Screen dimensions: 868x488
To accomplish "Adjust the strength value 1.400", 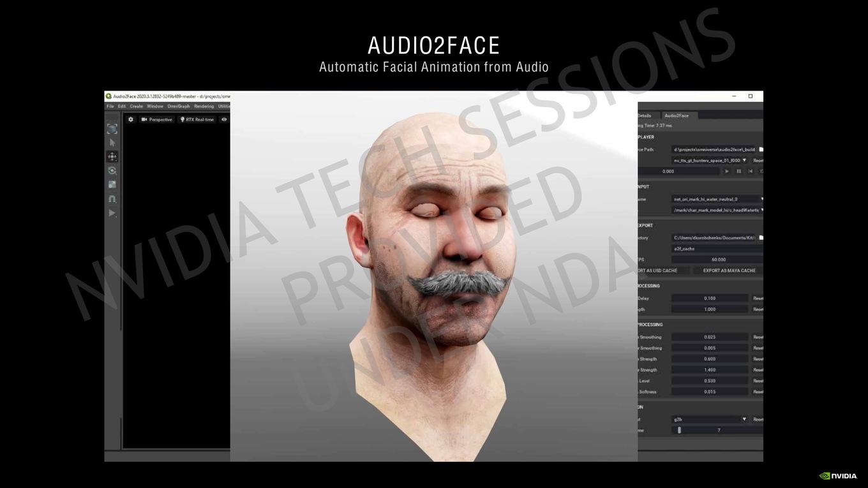I will [710, 370].
